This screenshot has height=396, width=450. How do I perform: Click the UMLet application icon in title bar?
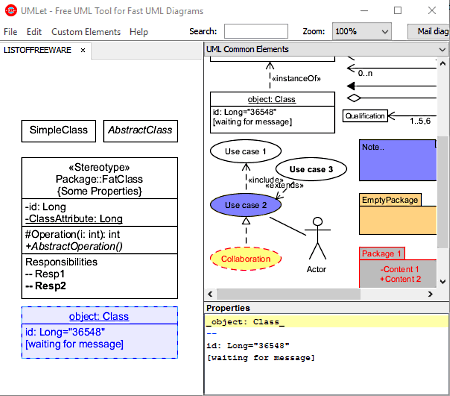pyautogui.click(x=11, y=11)
